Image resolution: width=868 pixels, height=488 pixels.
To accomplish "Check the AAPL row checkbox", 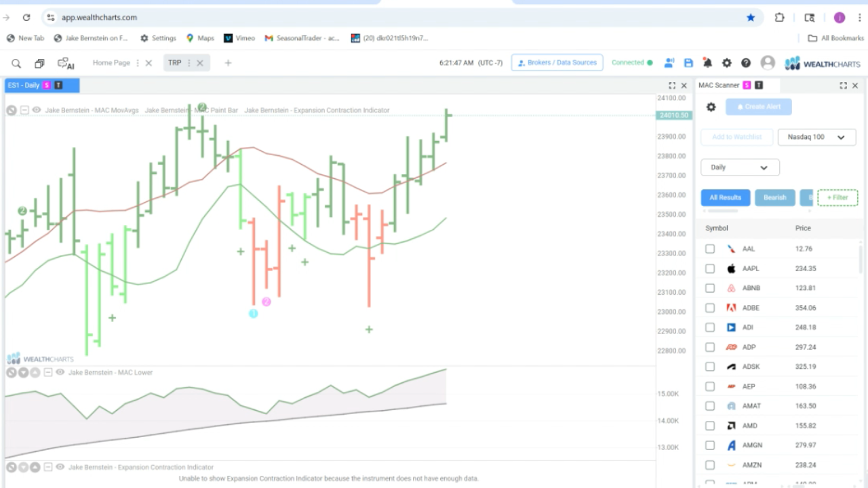I will tap(710, 268).
